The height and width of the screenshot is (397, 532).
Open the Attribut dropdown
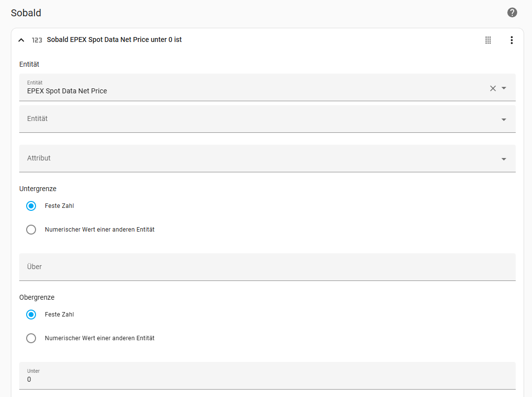tap(504, 159)
